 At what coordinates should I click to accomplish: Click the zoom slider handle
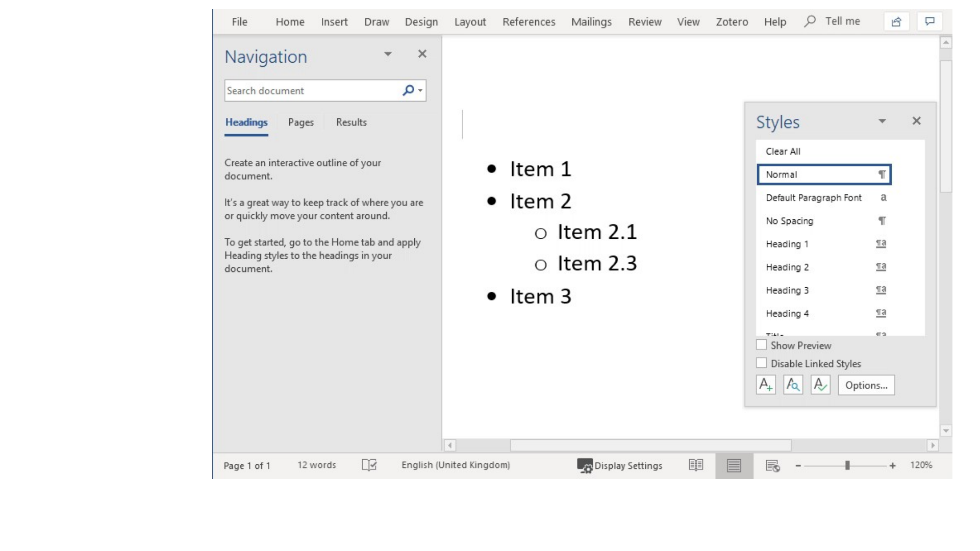pos(847,465)
